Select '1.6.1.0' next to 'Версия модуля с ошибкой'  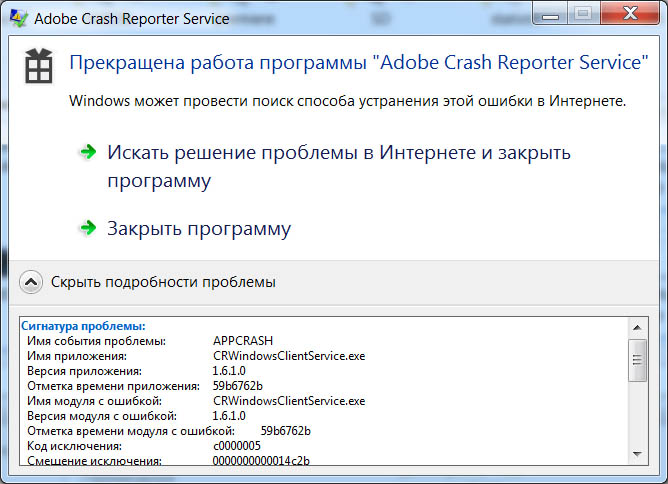(x=229, y=416)
